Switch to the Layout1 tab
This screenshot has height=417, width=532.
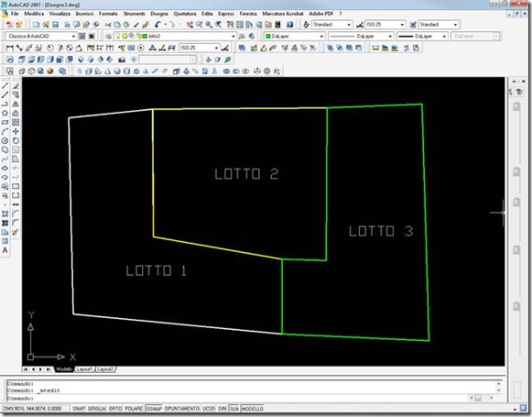click(84, 369)
